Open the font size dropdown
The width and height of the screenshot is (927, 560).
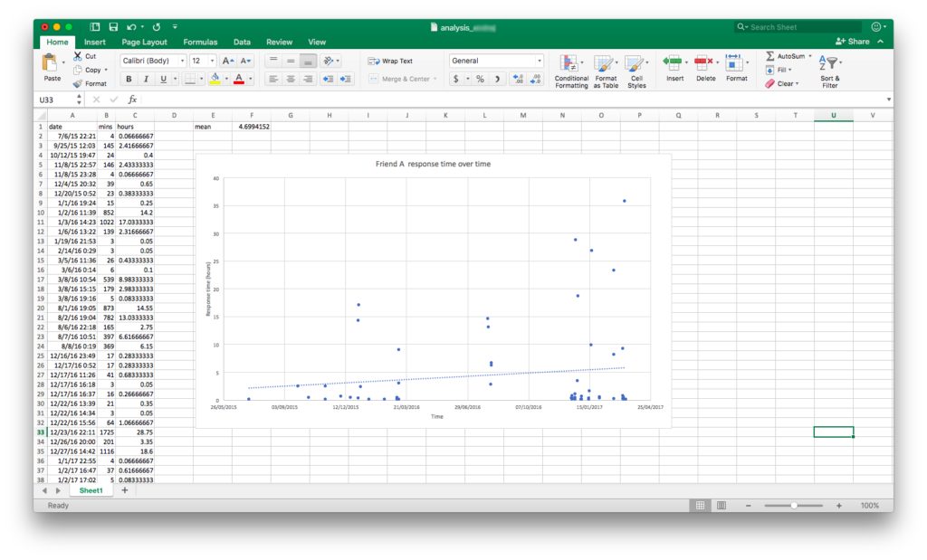tap(208, 61)
